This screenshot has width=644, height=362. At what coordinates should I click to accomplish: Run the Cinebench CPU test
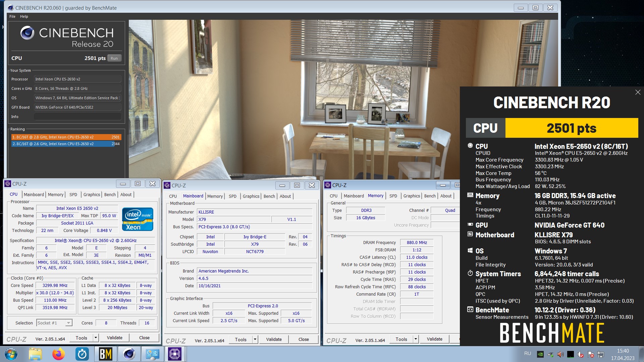(x=114, y=58)
